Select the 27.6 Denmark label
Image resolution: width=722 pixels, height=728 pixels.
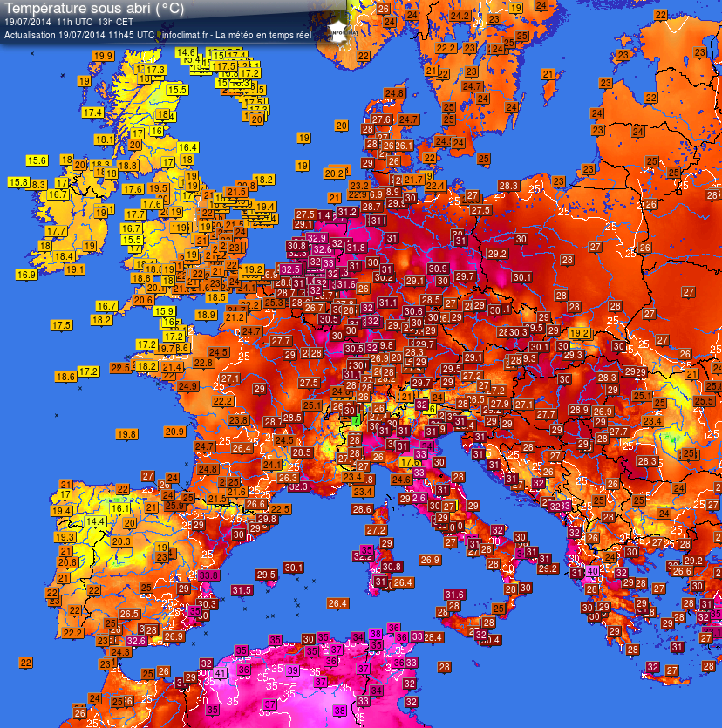click(x=381, y=119)
